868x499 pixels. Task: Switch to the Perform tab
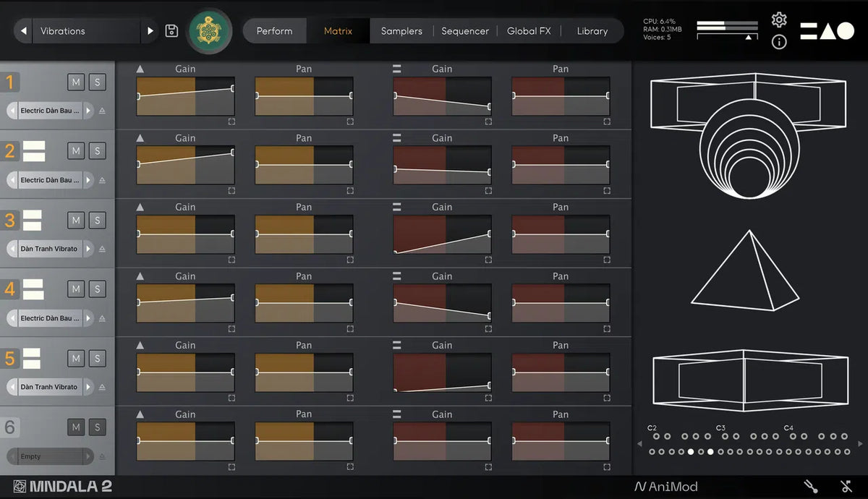point(274,31)
